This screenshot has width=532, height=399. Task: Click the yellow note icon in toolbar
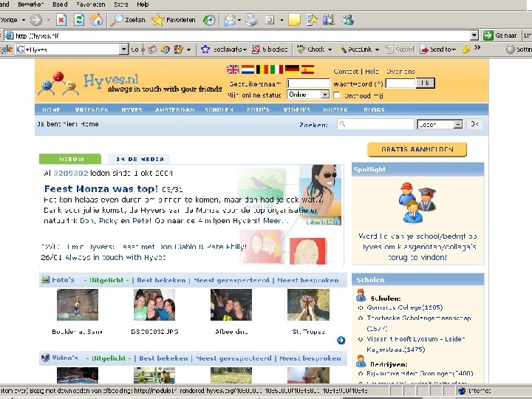pyautogui.click(x=294, y=20)
